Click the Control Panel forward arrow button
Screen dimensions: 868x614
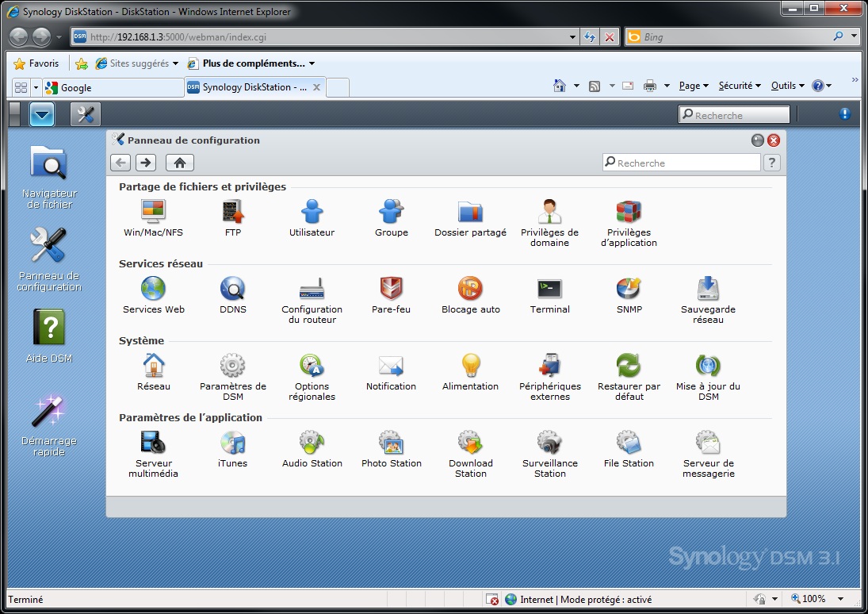(x=146, y=163)
